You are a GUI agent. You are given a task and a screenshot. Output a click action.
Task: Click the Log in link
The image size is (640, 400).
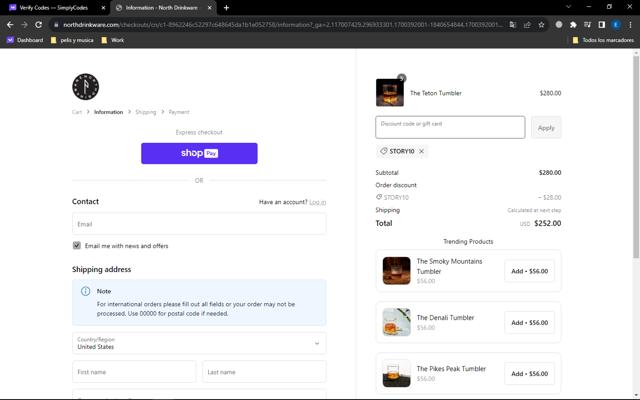(318, 202)
